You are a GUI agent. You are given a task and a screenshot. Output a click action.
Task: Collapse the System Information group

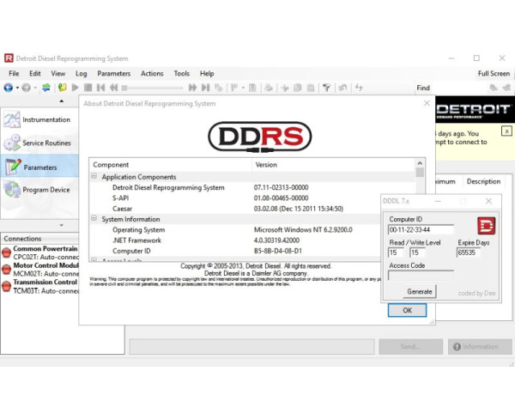94,219
